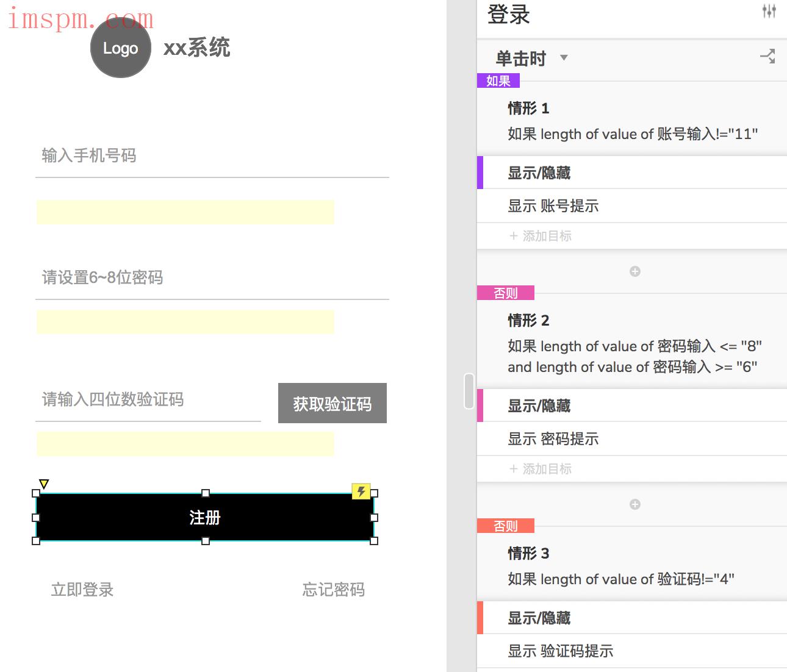Edit condition 账号输入!="11"
The image size is (787, 672).
click(x=633, y=134)
